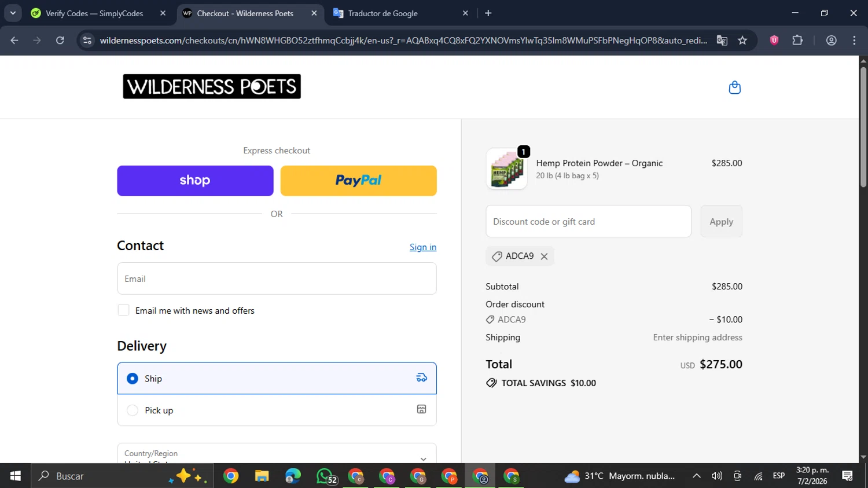This screenshot has width=868, height=488.
Task: Open the Wi-Fi network icon
Action: click(x=758, y=476)
